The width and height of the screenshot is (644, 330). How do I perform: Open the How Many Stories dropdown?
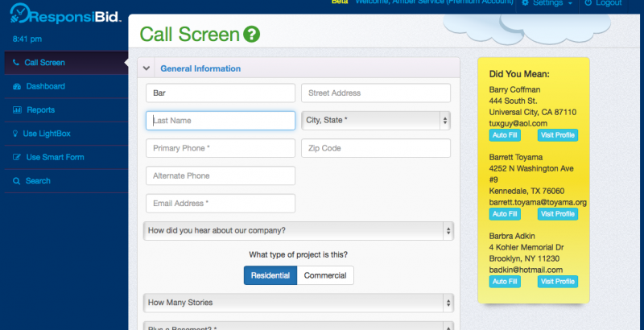point(299,303)
